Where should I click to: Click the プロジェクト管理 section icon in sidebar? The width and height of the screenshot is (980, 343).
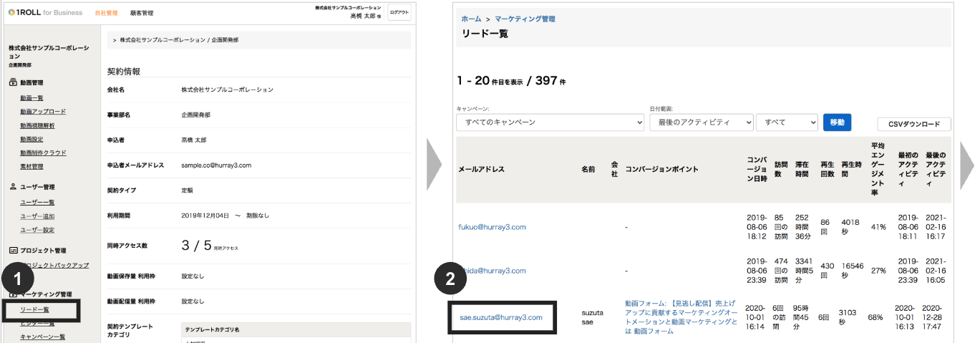click(x=13, y=251)
